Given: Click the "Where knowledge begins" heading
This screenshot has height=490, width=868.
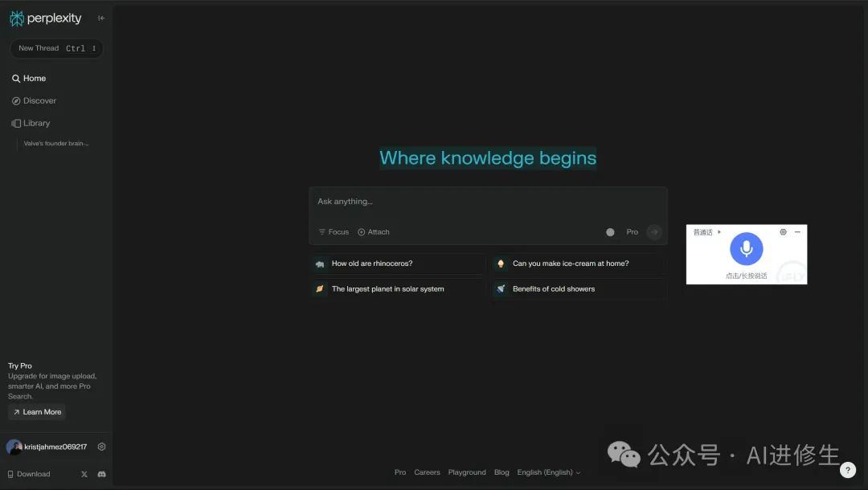Looking at the screenshot, I should coord(488,158).
